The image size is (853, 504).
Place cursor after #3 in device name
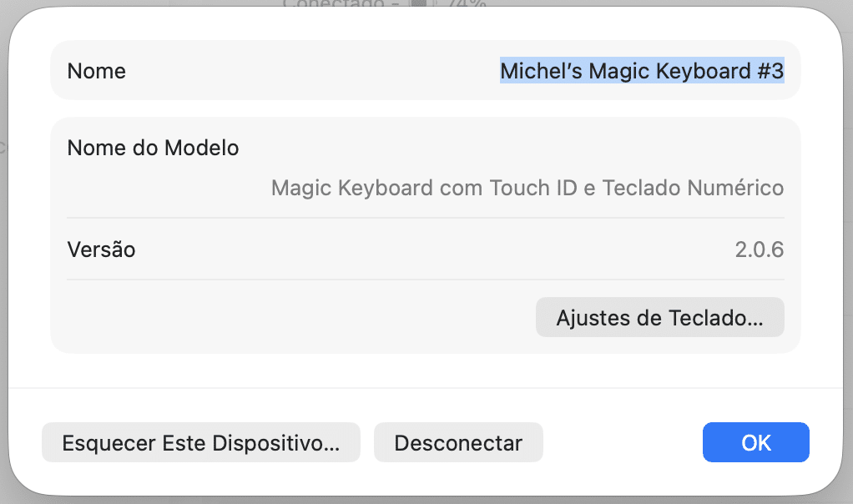[x=784, y=71]
